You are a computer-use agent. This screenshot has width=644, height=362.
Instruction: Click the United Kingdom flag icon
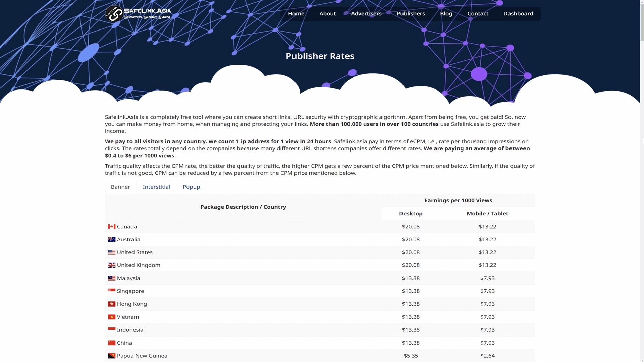point(111,265)
